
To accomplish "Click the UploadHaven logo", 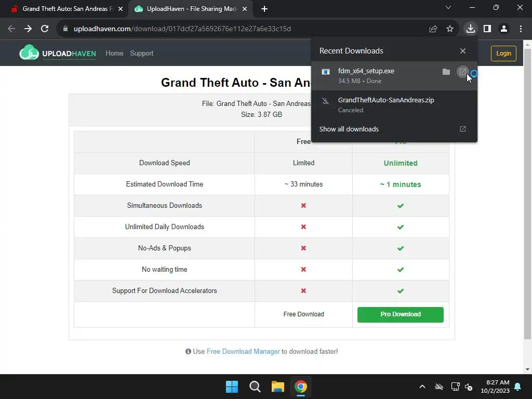I will [57, 54].
